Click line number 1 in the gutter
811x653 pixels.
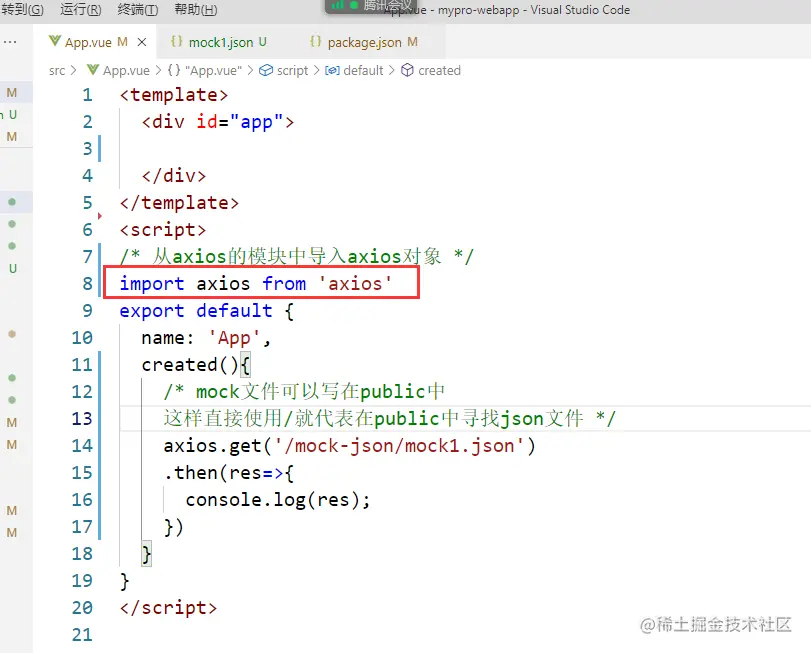(x=87, y=95)
